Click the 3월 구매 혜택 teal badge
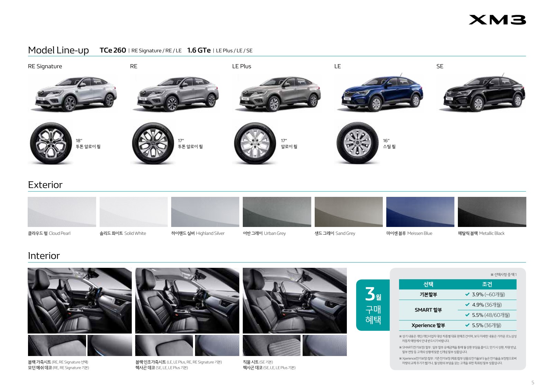Screen dimensions: 554x392 [x=373, y=305]
